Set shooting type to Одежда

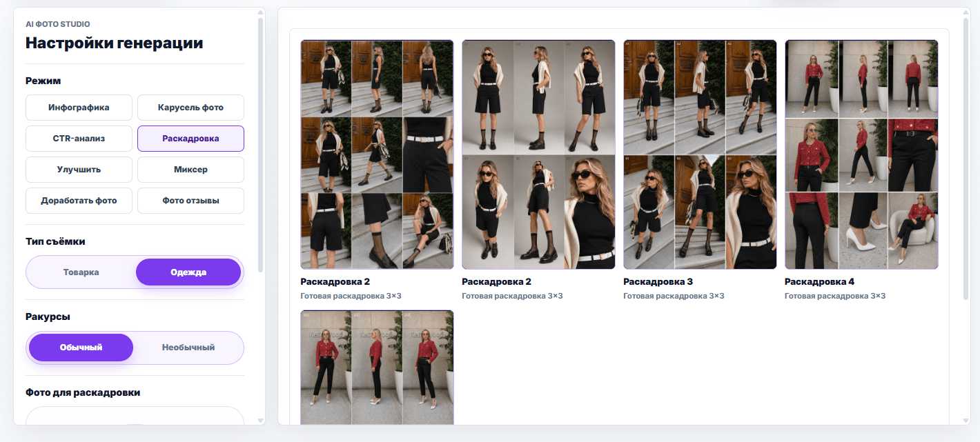[x=188, y=272]
